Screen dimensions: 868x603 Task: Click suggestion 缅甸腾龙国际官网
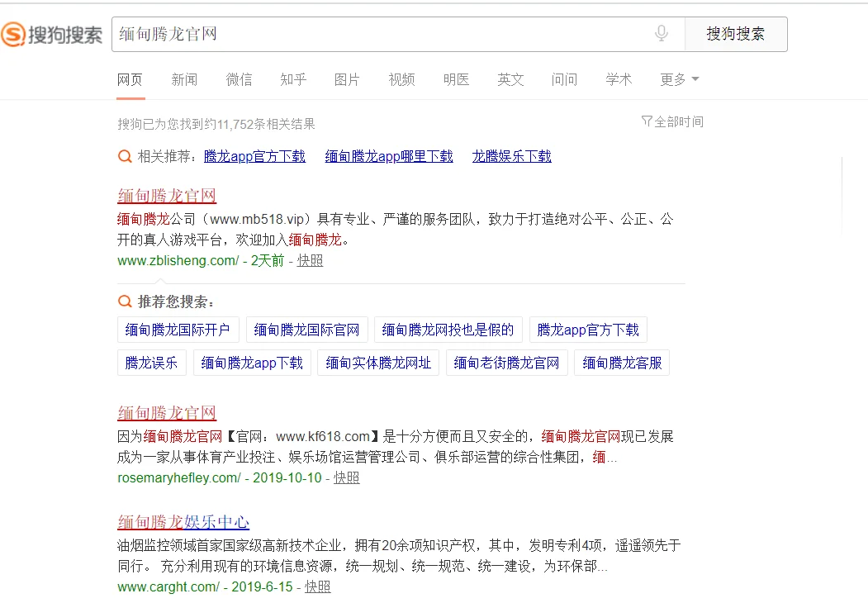coord(306,330)
